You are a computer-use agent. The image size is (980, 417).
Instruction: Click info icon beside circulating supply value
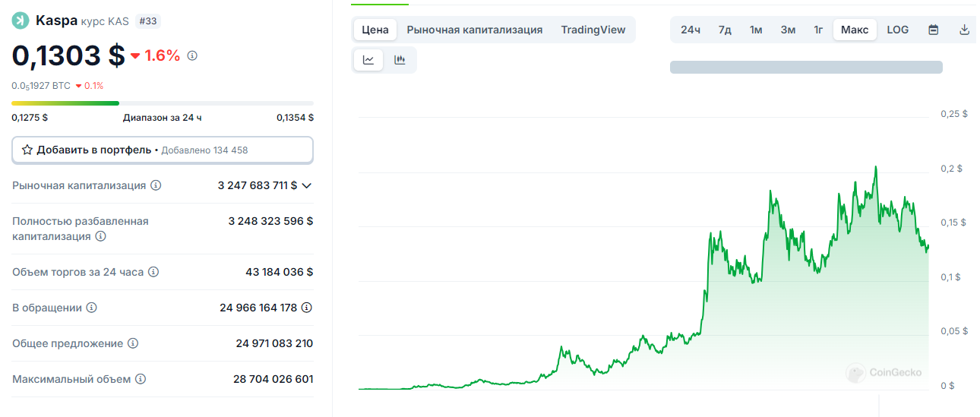(x=307, y=308)
